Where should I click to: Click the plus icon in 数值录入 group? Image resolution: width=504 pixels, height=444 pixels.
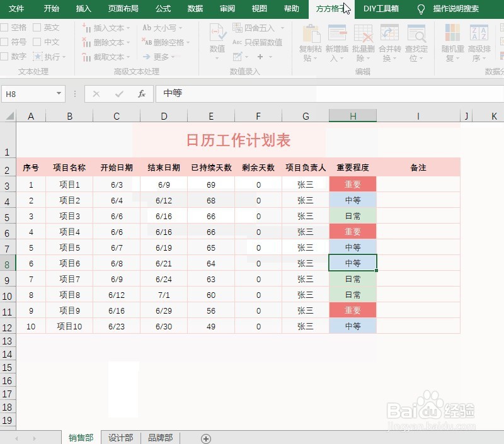coord(260,57)
